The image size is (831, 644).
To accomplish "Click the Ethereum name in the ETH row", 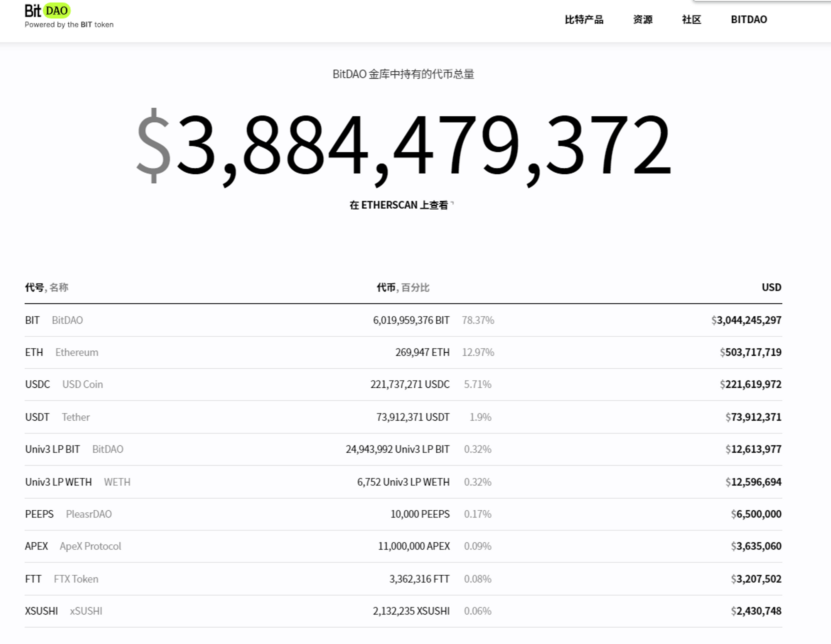I will tap(77, 353).
